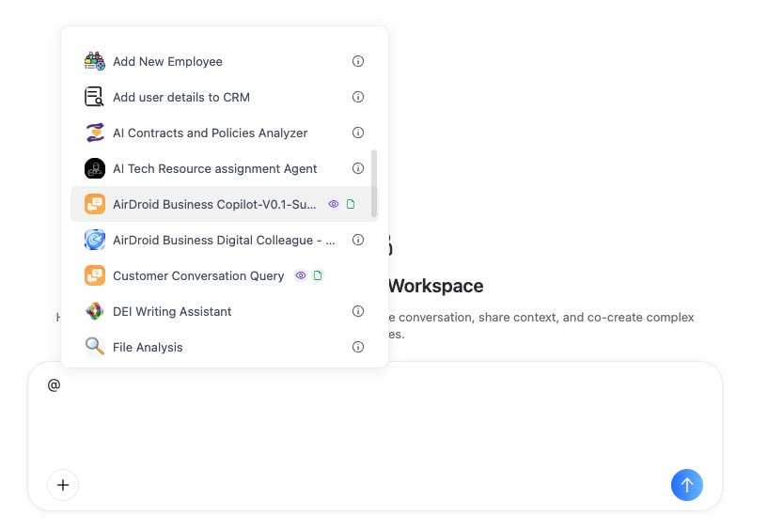Click the Add New Employee agent icon
This screenshot has width=768, height=532.
click(x=95, y=61)
